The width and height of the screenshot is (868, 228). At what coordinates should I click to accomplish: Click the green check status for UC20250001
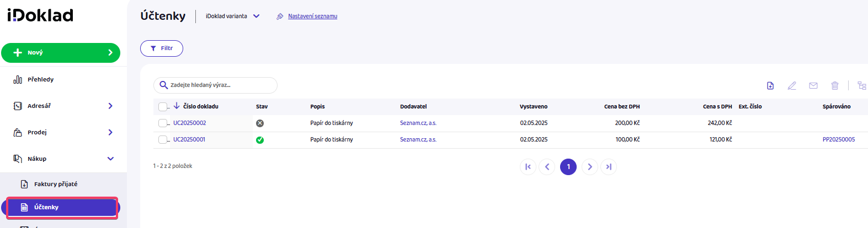260,140
